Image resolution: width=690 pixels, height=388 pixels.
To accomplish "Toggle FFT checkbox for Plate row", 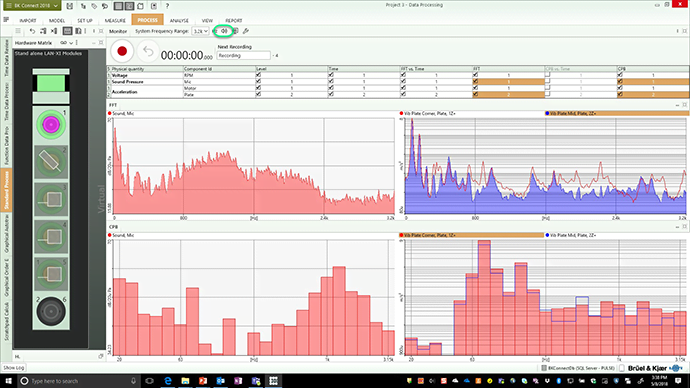I will tap(475, 94).
